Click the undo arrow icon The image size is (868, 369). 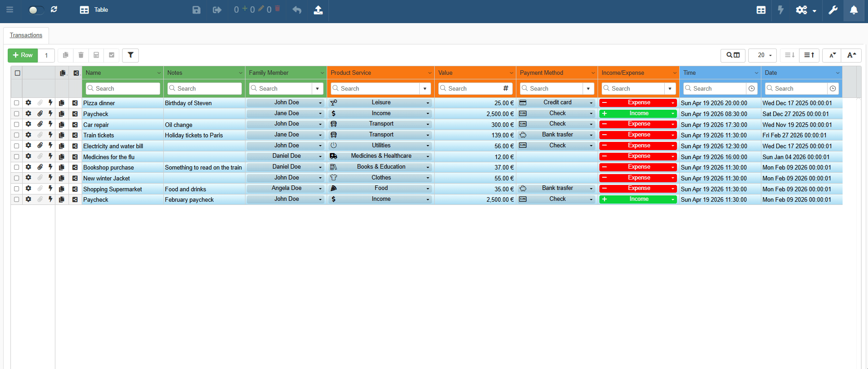point(297,10)
